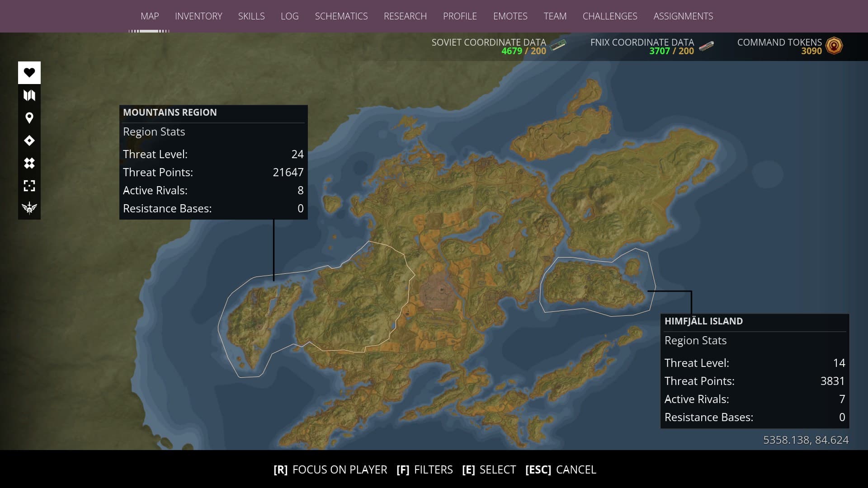Click the Command Tokens 3090 counter

811,51
